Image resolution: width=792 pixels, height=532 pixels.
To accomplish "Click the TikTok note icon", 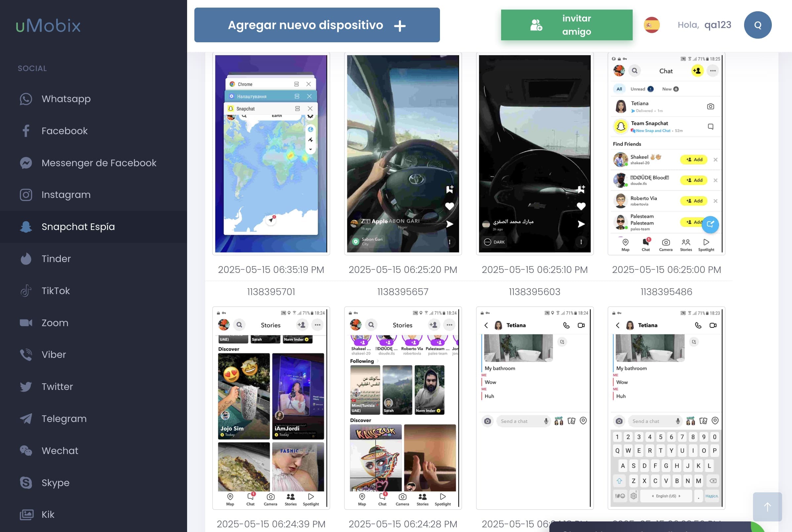I will [26, 291].
